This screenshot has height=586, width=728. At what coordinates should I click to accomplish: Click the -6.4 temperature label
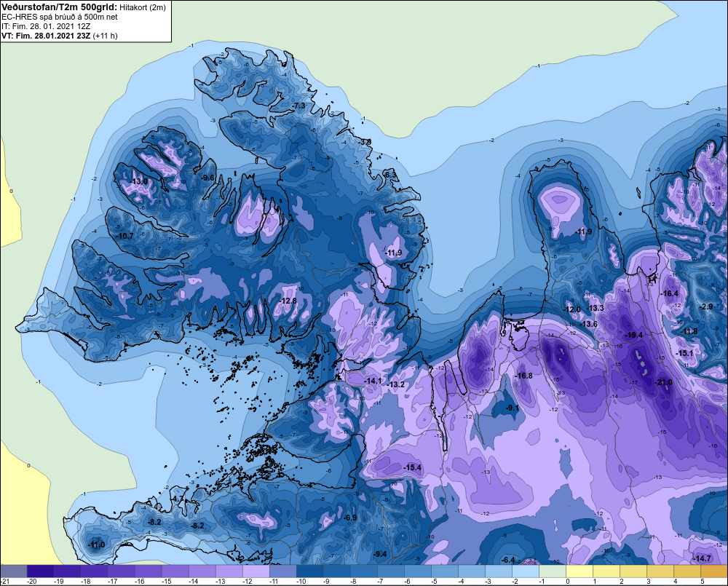tap(509, 560)
